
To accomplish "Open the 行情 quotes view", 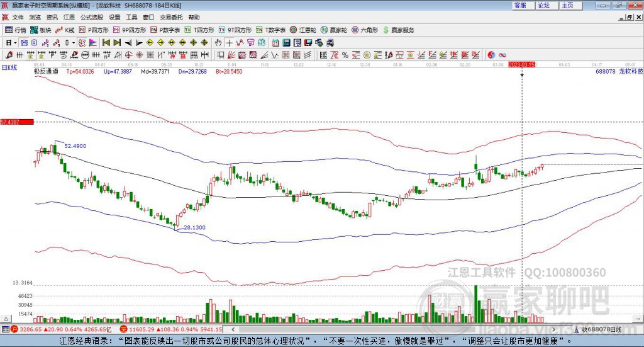I will click(x=15, y=30).
